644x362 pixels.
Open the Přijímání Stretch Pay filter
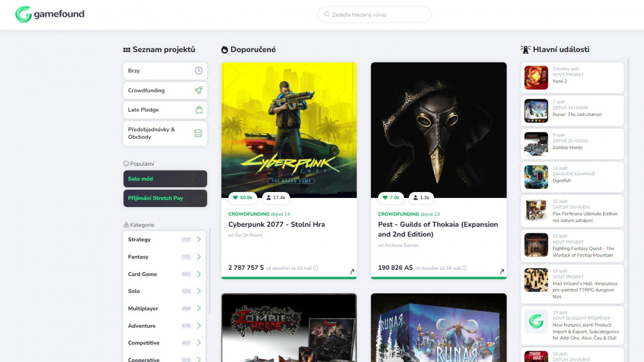point(165,198)
